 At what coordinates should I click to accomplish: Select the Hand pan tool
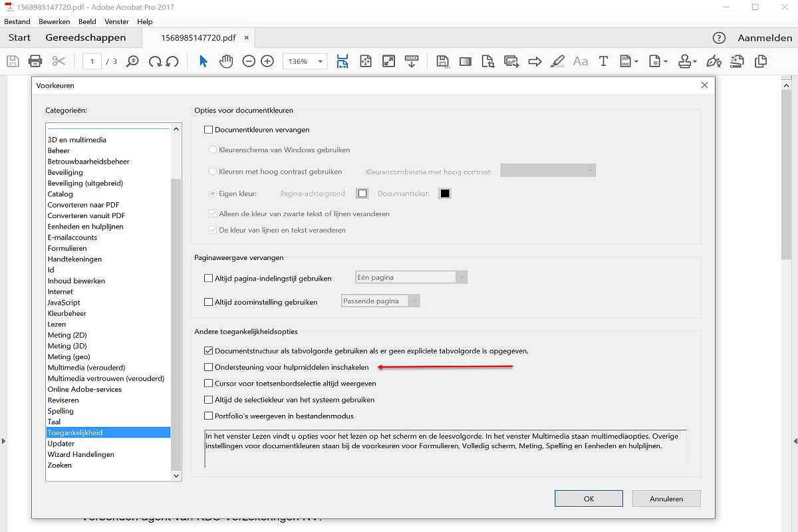pos(226,61)
